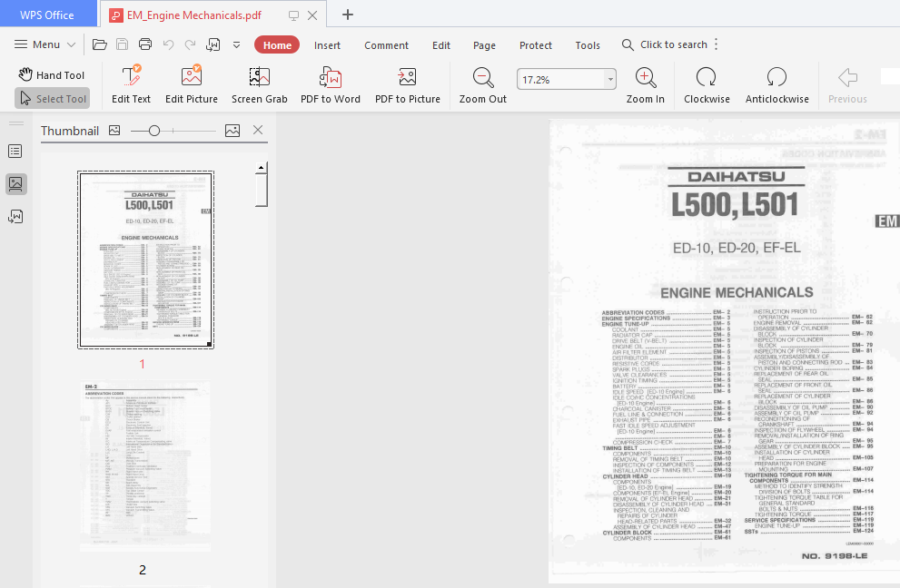The width and height of the screenshot is (900, 588).
Task: Click the Screen Grab tool
Action: click(x=260, y=84)
